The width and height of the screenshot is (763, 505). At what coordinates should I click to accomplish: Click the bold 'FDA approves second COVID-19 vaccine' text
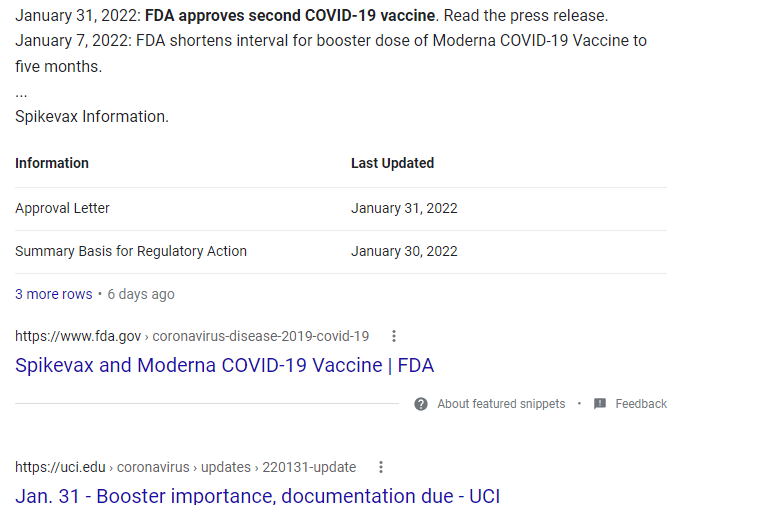[x=291, y=16]
